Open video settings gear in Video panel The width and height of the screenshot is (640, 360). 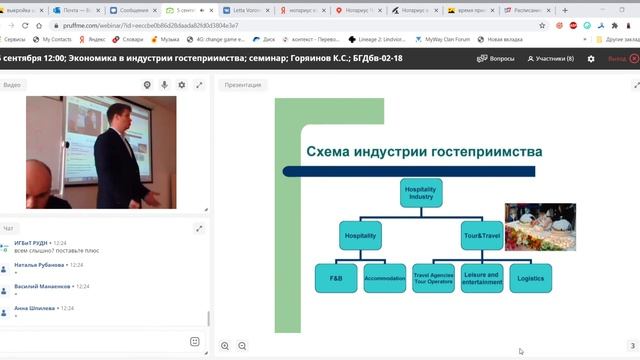pos(182,85)
